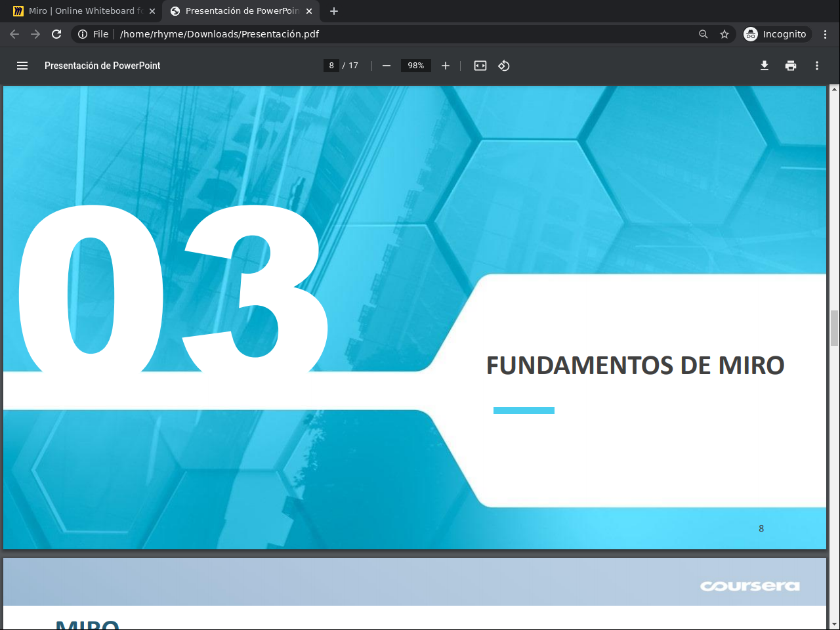Click the Miro tab favicon
Image resolution: width=840 pixels, height=630 pixels.
pos(18,11)
